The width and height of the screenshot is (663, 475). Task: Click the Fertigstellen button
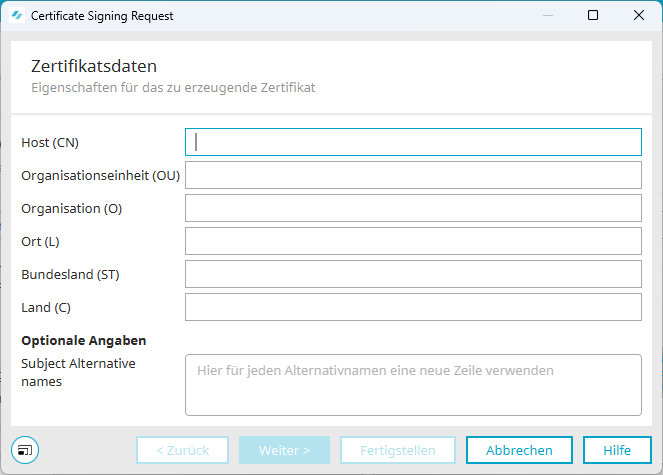pyautogui.click(x=398, y=450)
